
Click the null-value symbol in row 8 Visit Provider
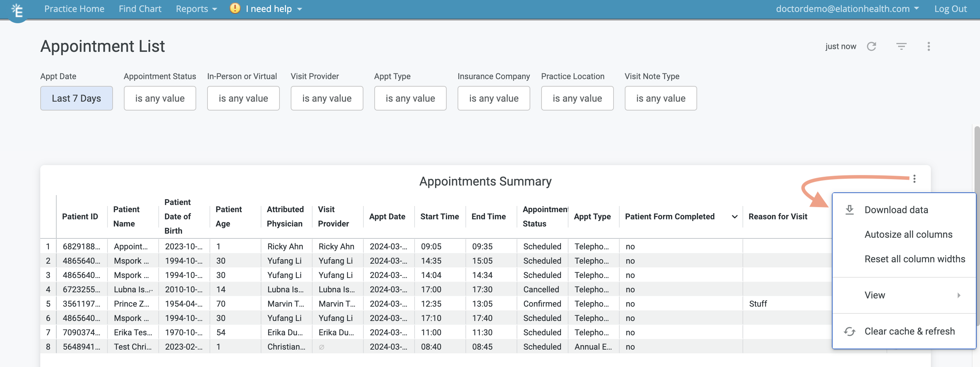321,347
